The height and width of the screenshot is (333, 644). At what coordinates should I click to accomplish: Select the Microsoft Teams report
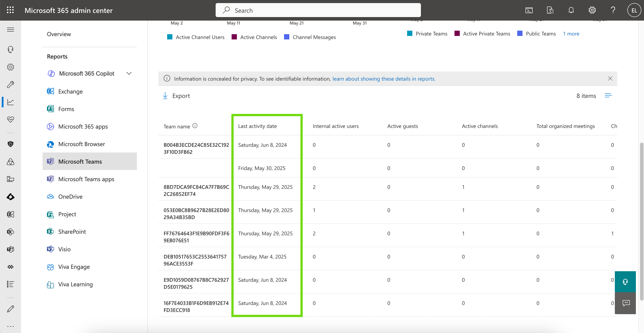pyautogui.click(x=90, y=161)
